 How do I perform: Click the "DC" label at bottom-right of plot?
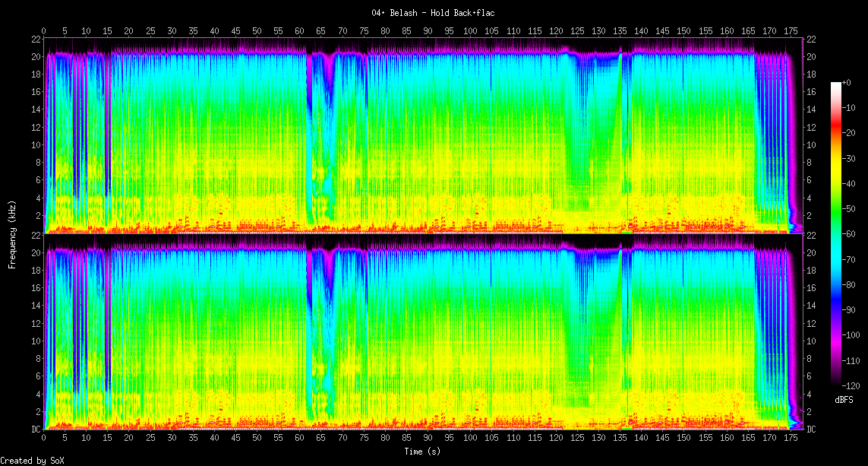click(812, 430)
